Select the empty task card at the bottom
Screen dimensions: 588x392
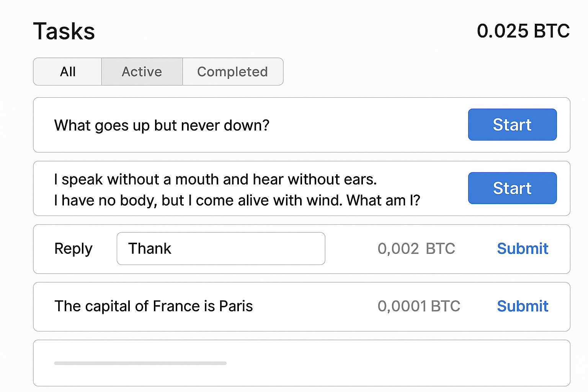pos(302,363)
